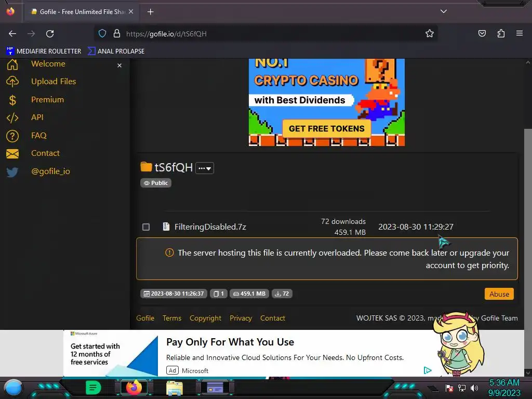Click file date 2023-08-30 11:29:27

(416, 227)
